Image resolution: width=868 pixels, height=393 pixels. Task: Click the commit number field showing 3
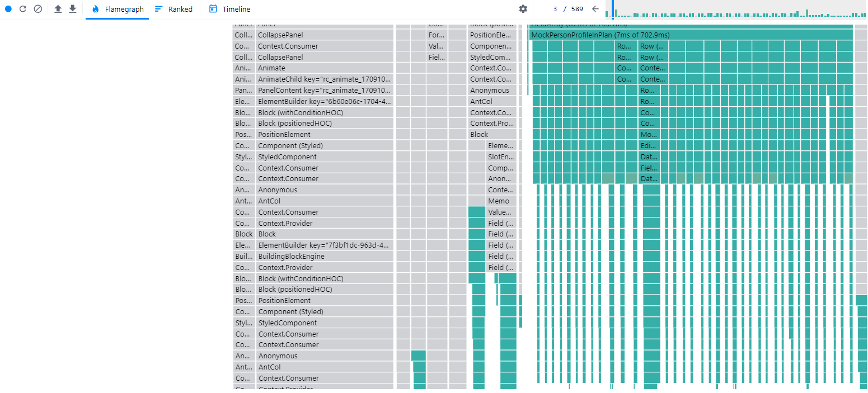[x=555, y=9]
